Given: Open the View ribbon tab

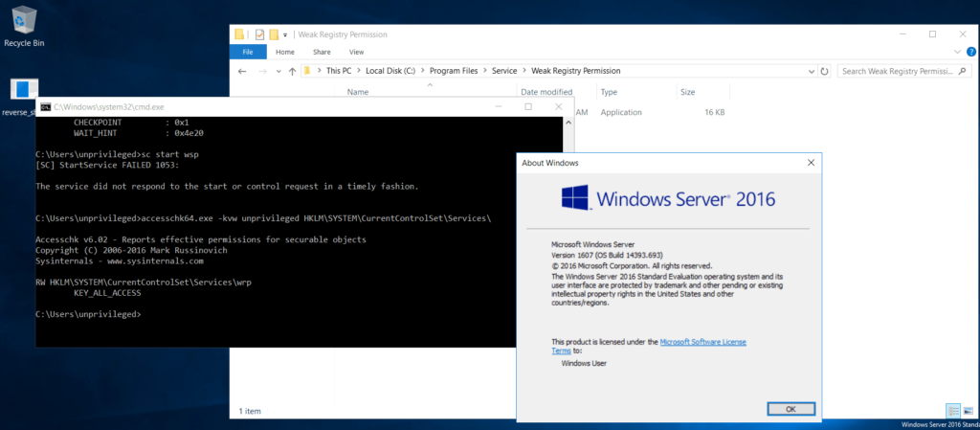Looking at the screenshot, I should tap(356, 52).
